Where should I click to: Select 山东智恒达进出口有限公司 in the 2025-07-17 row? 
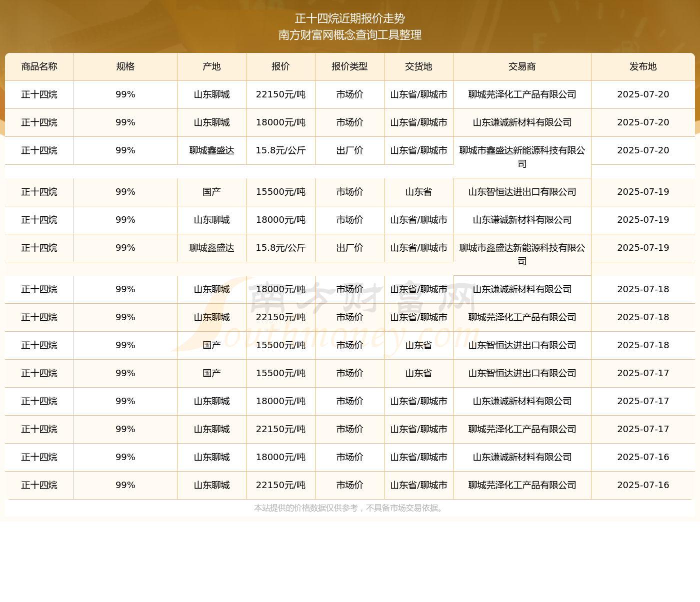(522, 373)
